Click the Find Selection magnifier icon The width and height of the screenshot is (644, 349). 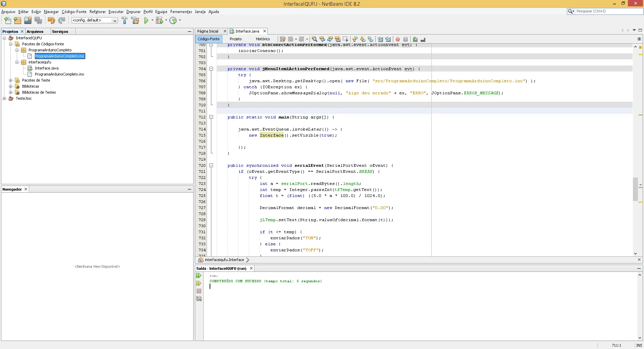[314, 39]
